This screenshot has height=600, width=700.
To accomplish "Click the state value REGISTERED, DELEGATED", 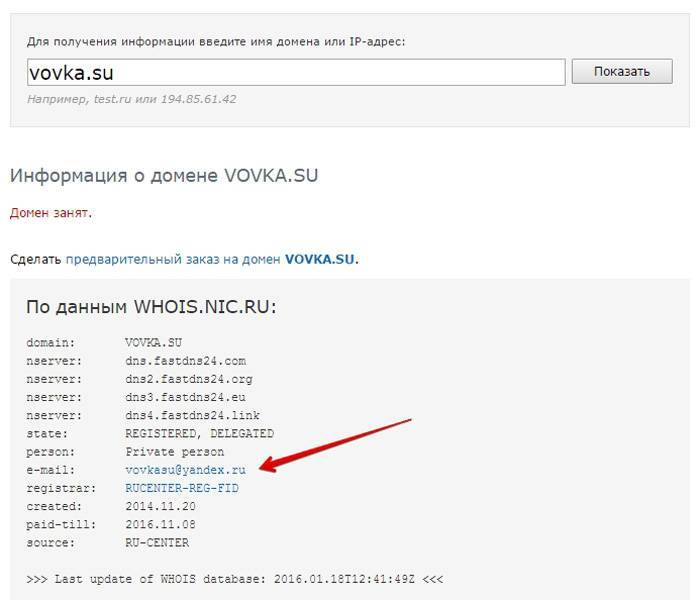I will 200,433.
